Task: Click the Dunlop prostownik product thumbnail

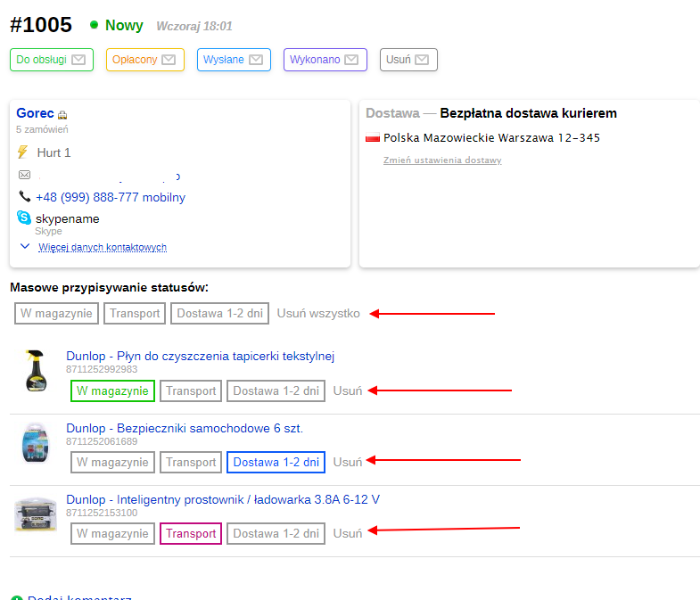Action: point(37,515)
